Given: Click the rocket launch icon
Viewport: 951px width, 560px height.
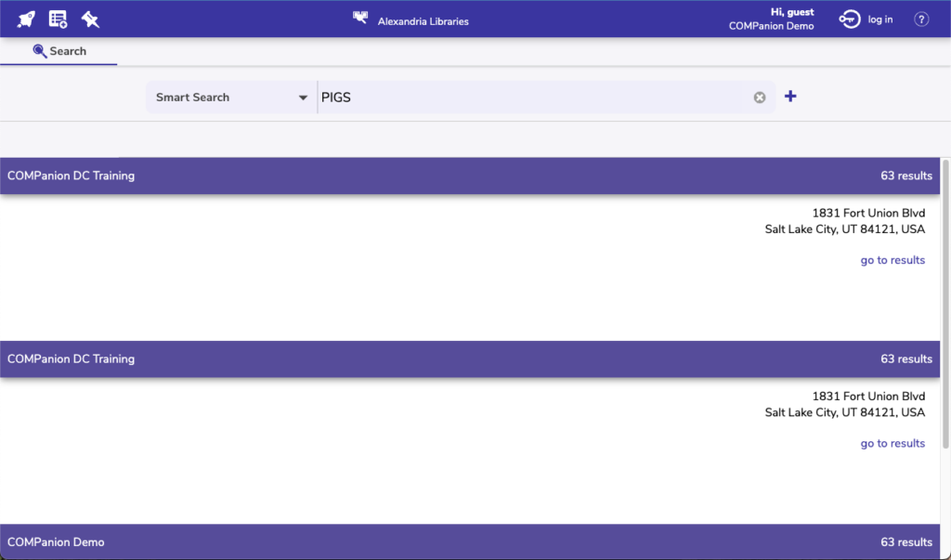Looking at the screenshot, I should (x=26, y=20).
